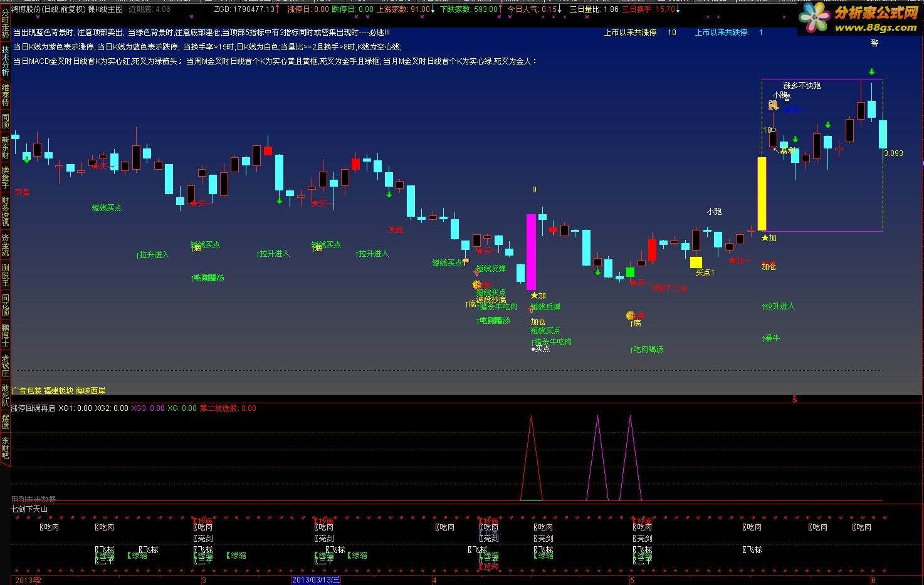Click the yellow square marker above 买点1
This screenshot has height=585, width=924.
[696, 262]
